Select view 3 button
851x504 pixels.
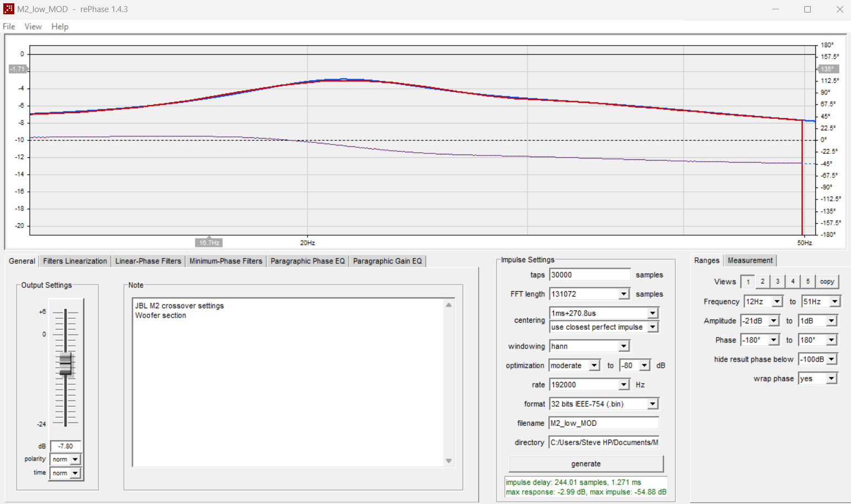(777, 281)
